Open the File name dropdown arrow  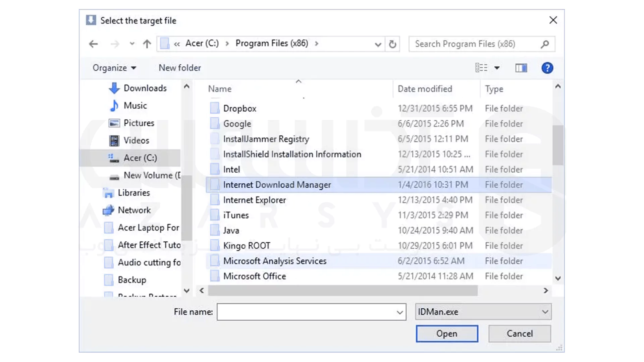[x=400, y=312]
